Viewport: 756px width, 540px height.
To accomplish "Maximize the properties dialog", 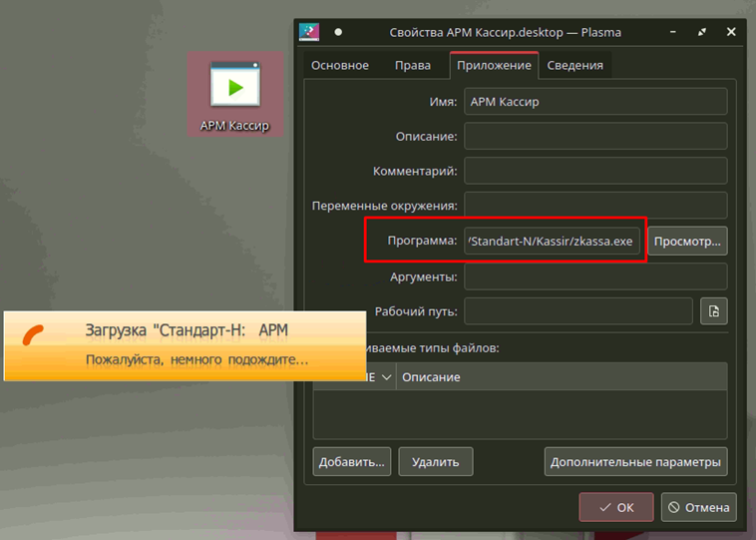I will tap(702, 32).
